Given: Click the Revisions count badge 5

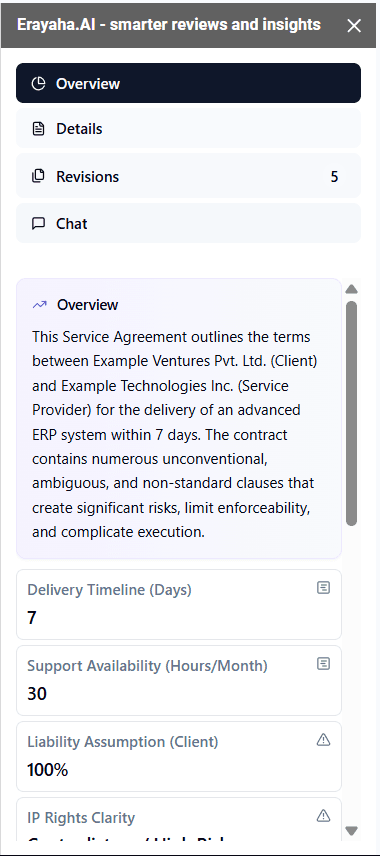Looking at the screenshot, I should point(335,177).
